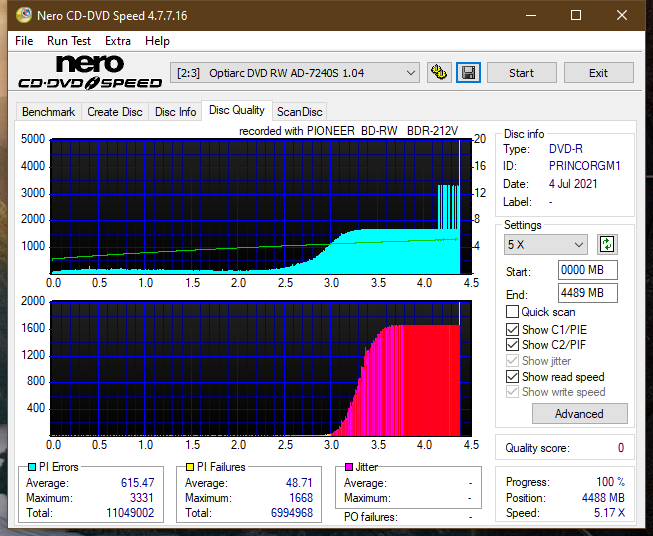Toggle the Show jitter checkbox
This screenshot has height=536, width=653.
point(512,361)
